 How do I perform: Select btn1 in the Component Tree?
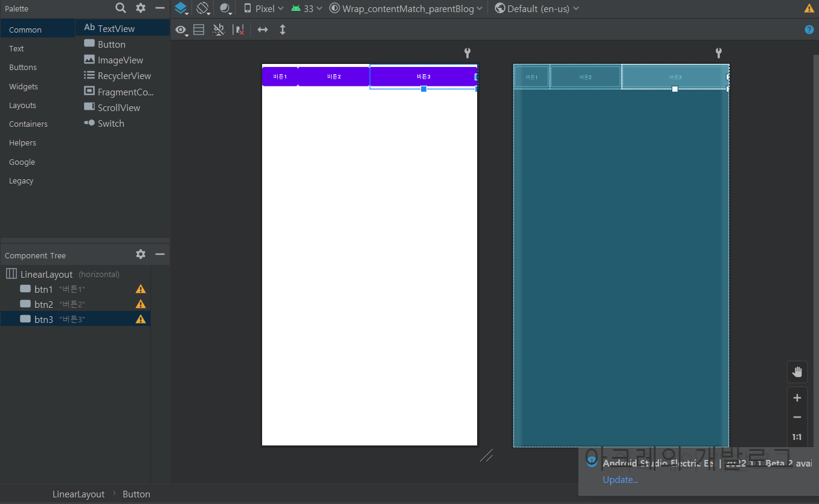pyautogui.click(x=75, y=289)
